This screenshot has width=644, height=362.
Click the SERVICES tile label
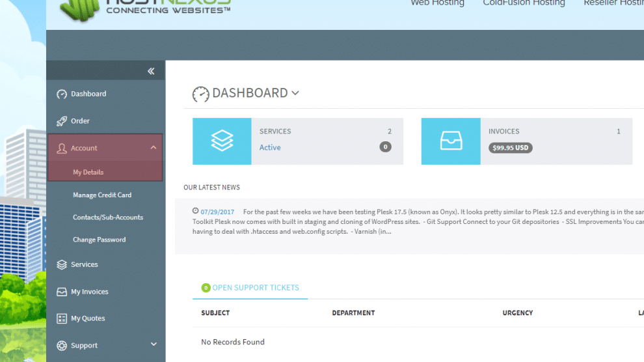tap(275, 131)
